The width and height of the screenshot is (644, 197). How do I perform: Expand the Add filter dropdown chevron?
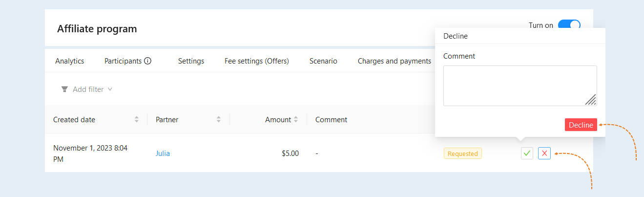point(110,89)
